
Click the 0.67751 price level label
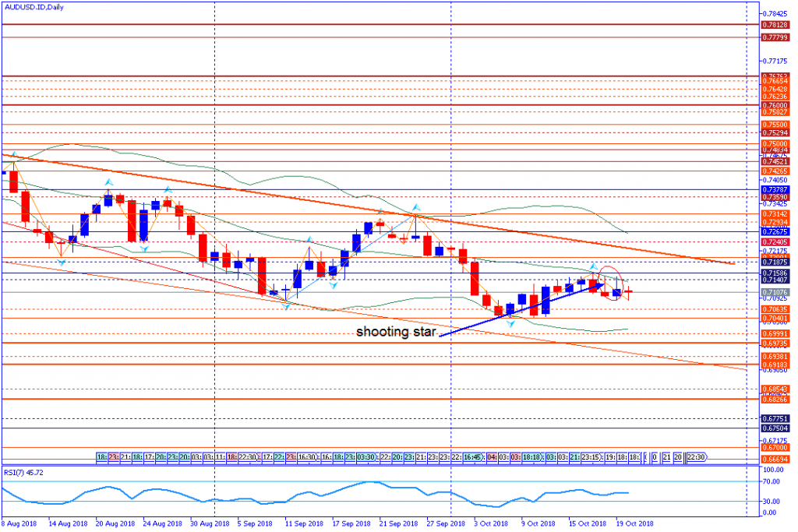(x=775, y=418)
